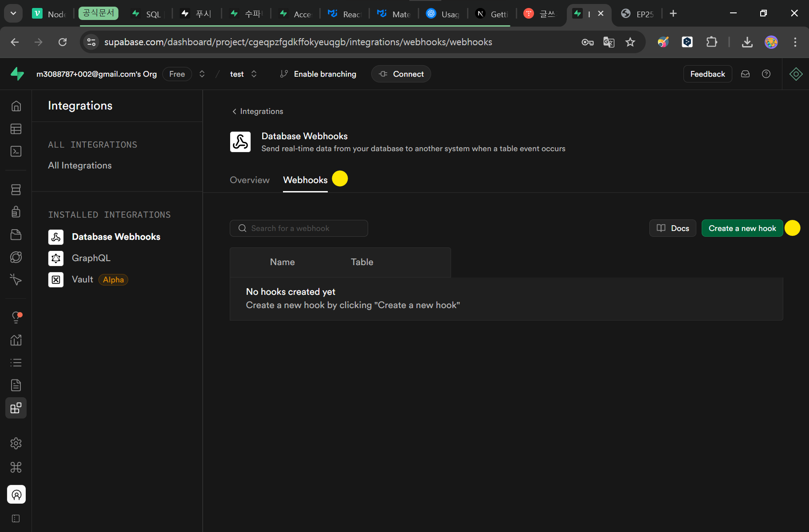This screenshot has height=532, width=809.
Task: Open the Docs button
Action: [673, 228]
